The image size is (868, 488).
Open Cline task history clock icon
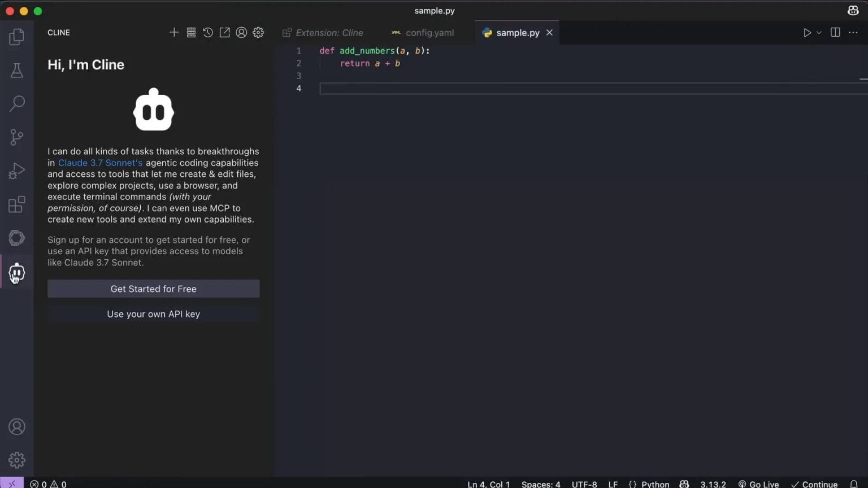click(207, 32)
